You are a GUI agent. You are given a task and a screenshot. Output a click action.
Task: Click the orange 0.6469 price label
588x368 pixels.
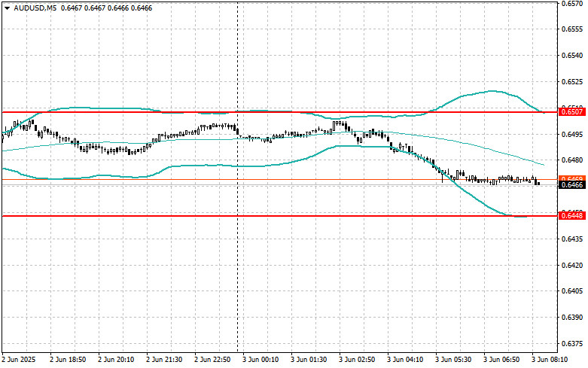pos(572,178)
